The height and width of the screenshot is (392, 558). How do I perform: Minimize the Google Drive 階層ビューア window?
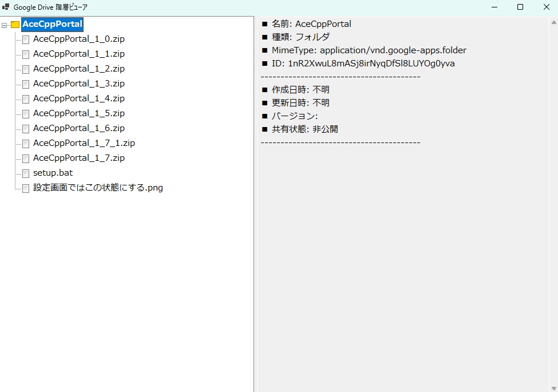494,7
